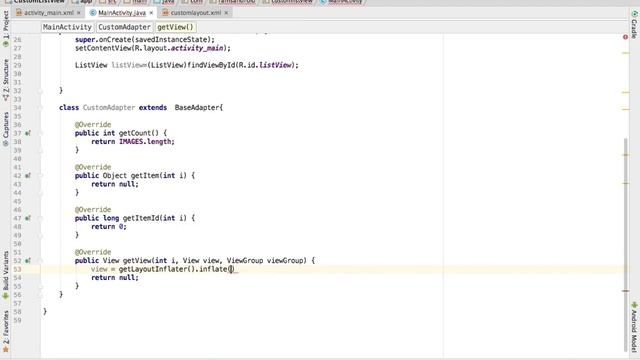Click '@Override' annotation on line 36
This screenshot has height=360, width=640.
93,124
